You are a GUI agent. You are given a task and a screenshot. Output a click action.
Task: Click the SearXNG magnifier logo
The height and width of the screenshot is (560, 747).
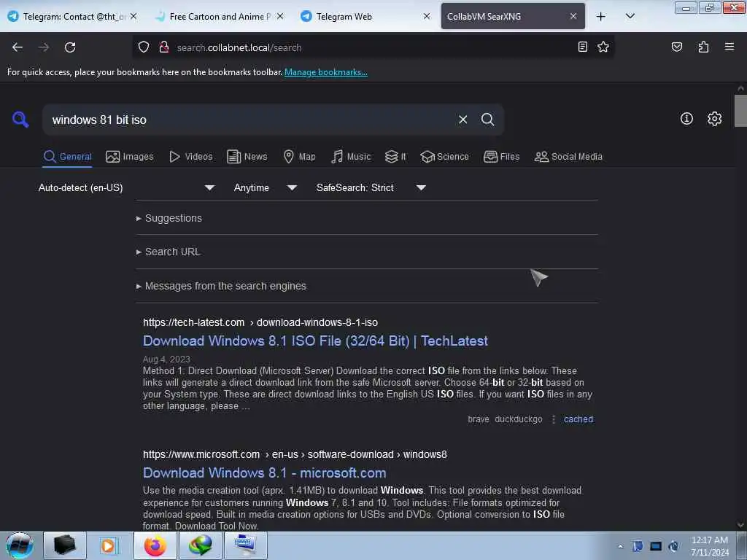pos(20,119)
